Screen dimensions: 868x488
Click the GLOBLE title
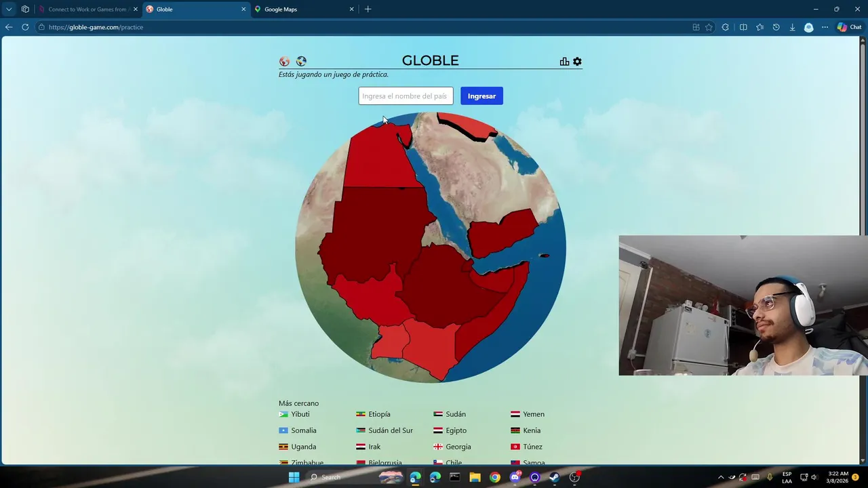(x=431, y=60)
